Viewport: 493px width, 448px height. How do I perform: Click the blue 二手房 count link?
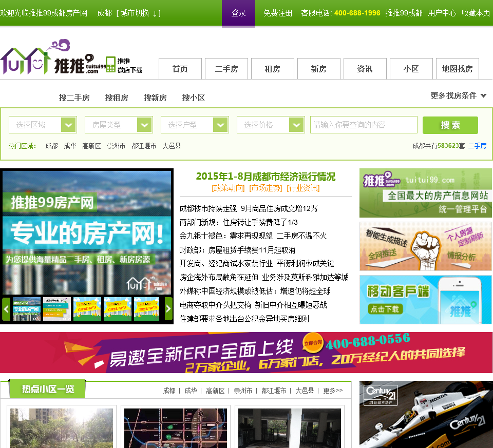click(477, 146)
